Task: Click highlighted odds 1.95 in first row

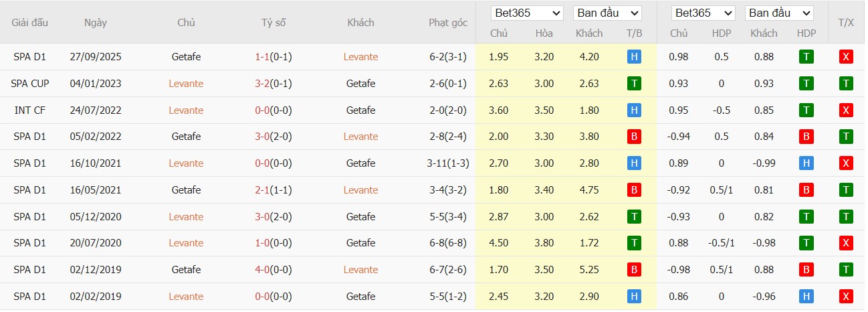Action: (499, 57)
